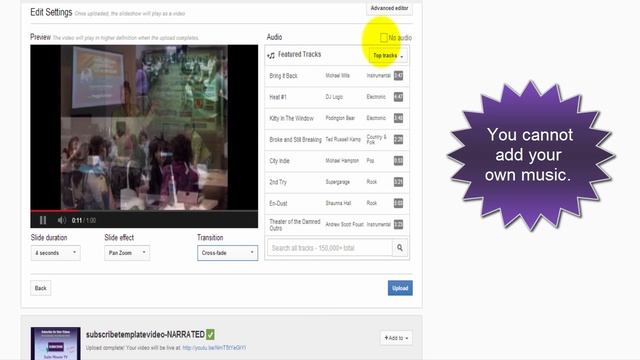Click the Back button

(40, 288)
